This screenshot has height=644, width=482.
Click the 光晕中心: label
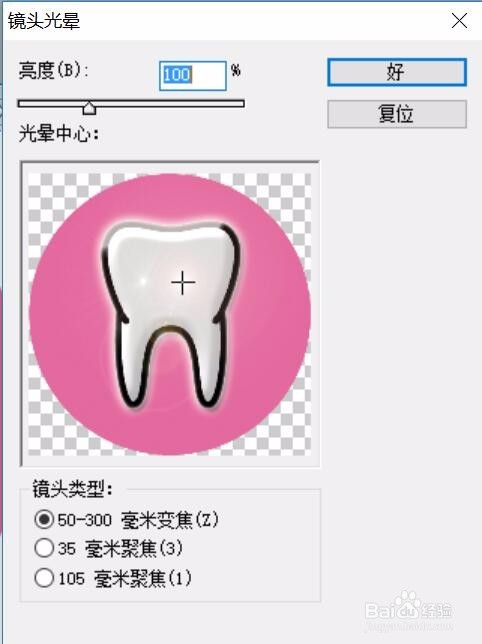pyautogui.click(x=59, y=134)
